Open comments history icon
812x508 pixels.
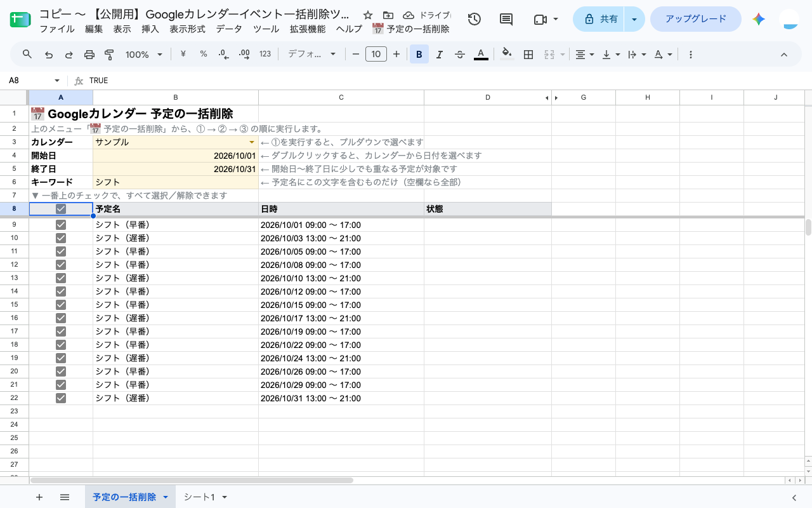[506, 20]
